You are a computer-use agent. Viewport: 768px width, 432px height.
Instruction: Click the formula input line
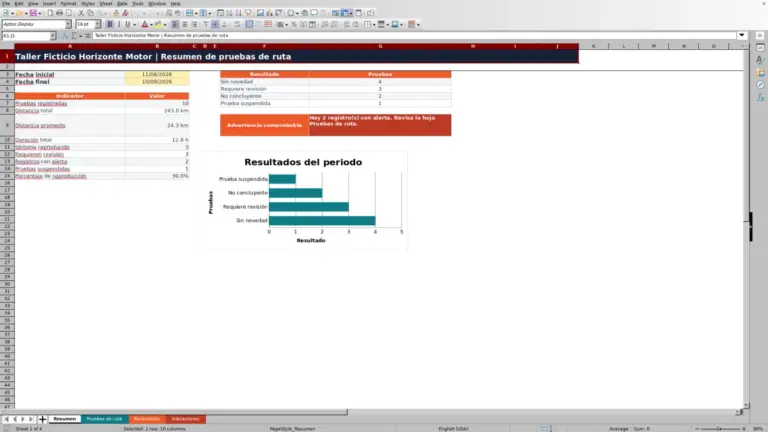(414, 35)
